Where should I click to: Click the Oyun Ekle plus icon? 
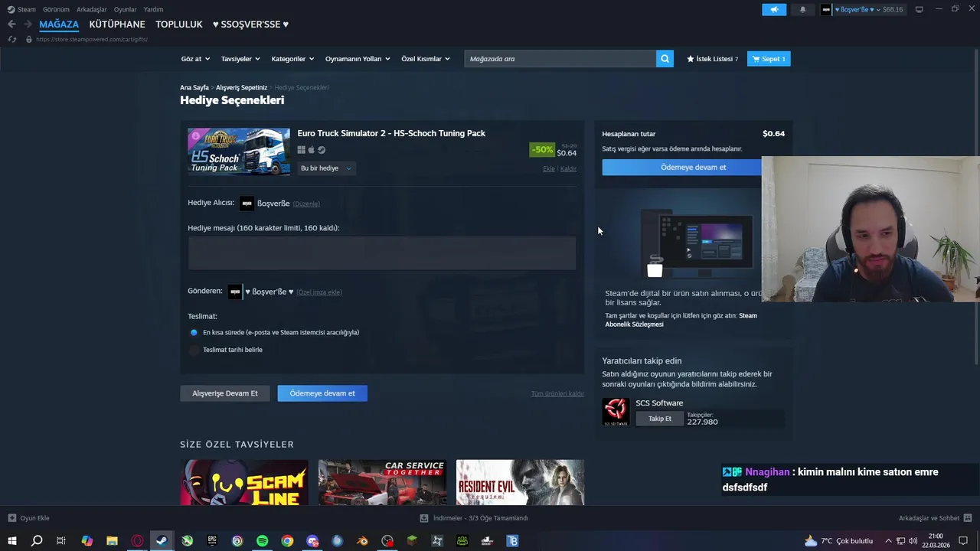(11, 518)
